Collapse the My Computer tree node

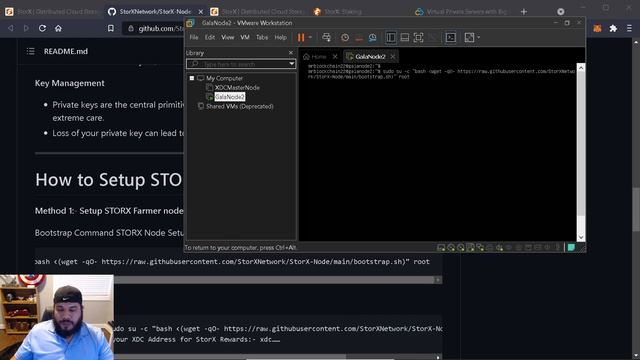click(192, 78)
